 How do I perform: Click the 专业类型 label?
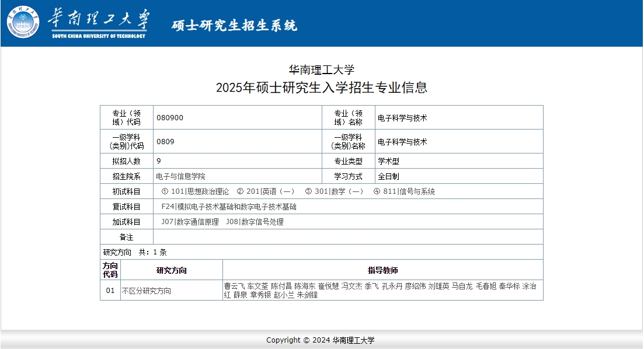(349, 161)
